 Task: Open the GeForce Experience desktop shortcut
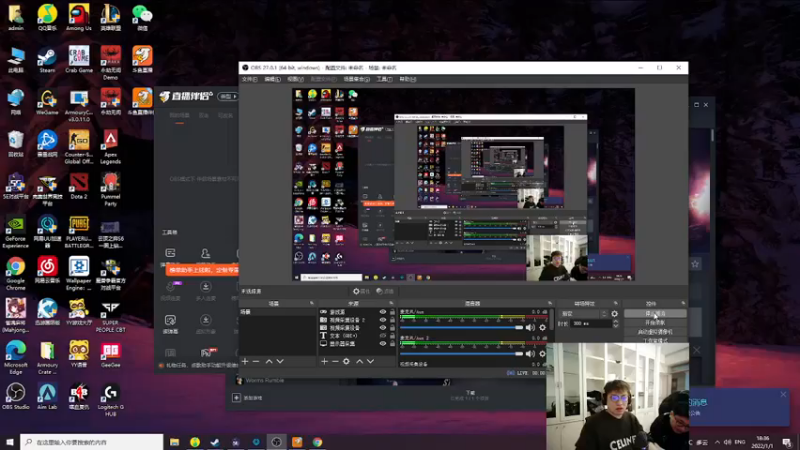(x=15, y=232)
